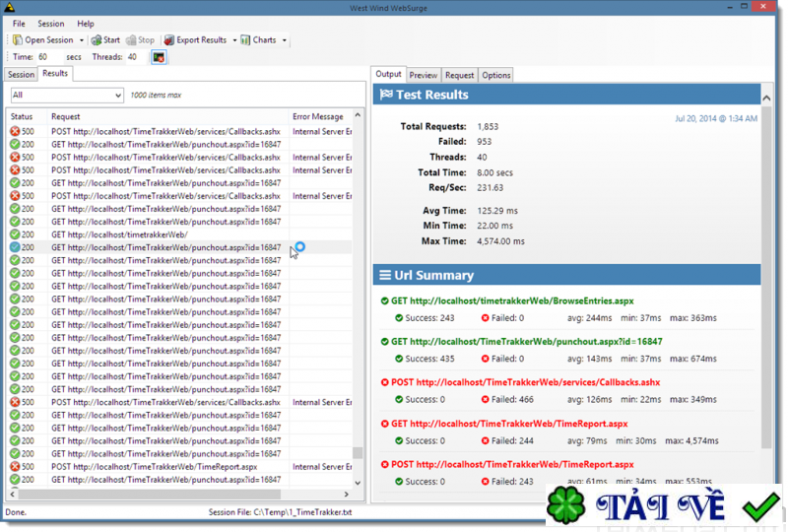Click results list scroll up arrow
Image resolution: width=788 pixels, height=532 pixels.
(358, 115)
